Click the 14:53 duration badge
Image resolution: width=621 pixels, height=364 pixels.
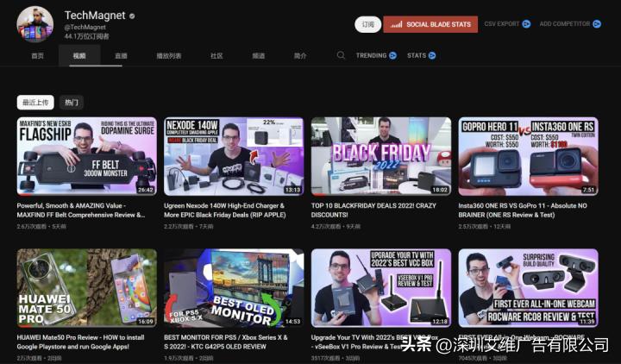pos(292,322)
